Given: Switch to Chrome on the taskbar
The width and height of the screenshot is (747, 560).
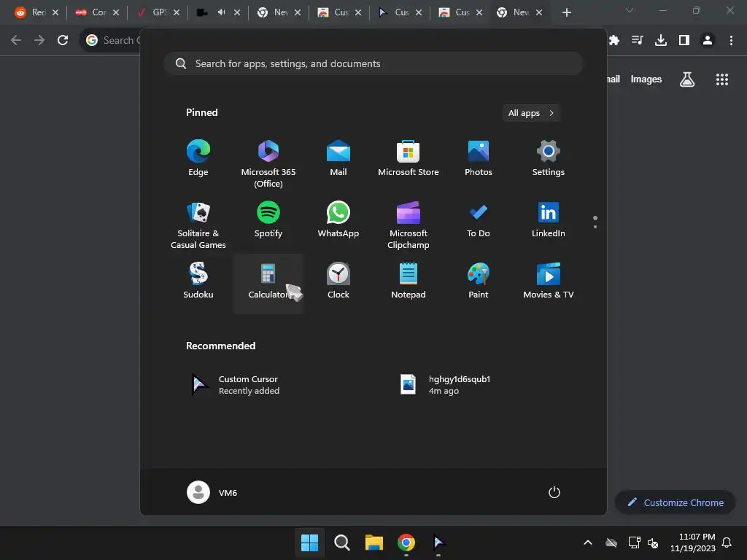Looking at the screenshot, I should click(406, 542).
